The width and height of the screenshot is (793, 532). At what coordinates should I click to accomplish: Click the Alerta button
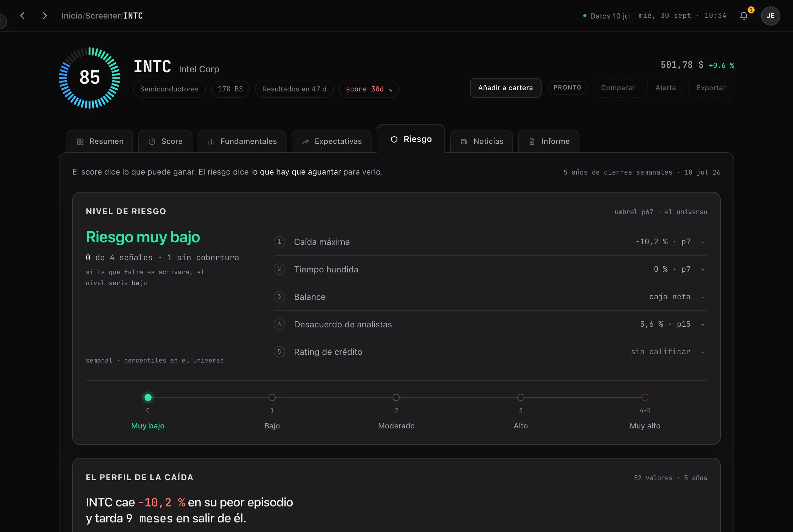pos(665,88)
